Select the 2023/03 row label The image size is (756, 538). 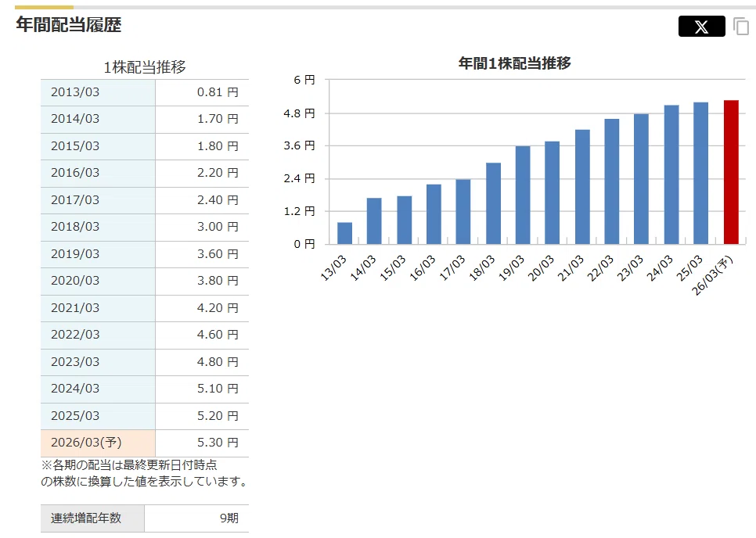(x=75, y=362)
